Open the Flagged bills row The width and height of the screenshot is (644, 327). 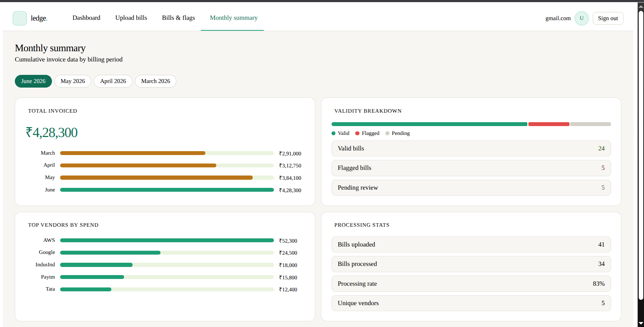[x=471, y=168]
